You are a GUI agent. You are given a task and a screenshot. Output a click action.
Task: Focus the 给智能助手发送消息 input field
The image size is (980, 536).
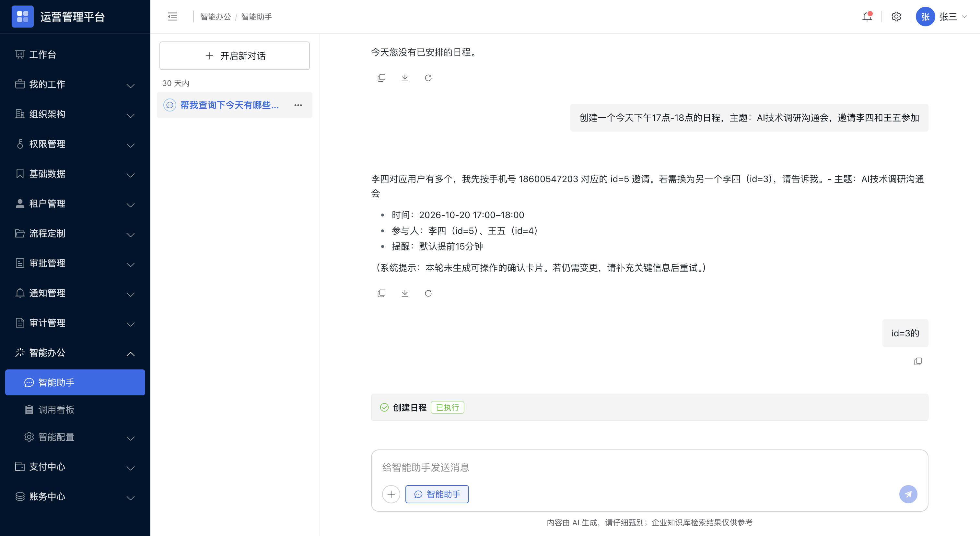(649, 467)
